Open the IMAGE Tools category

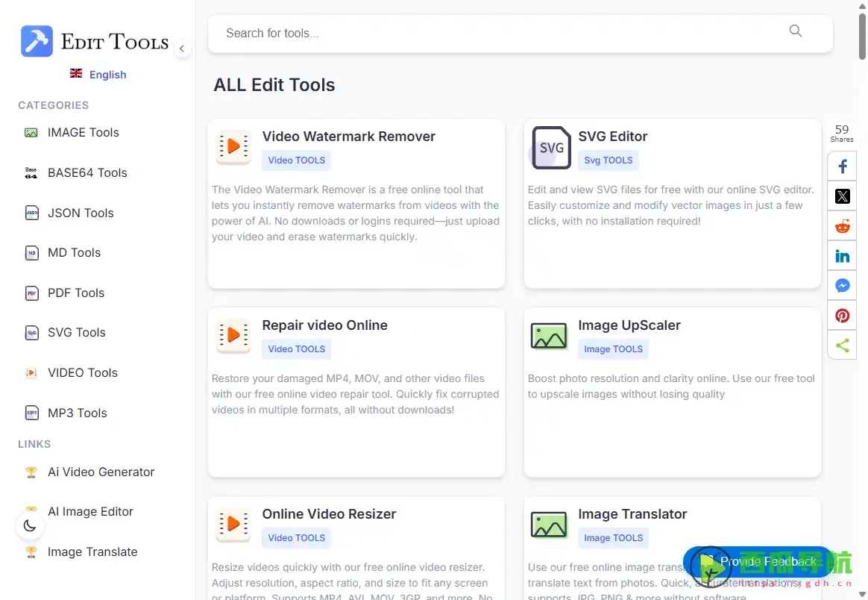point(83,133)
